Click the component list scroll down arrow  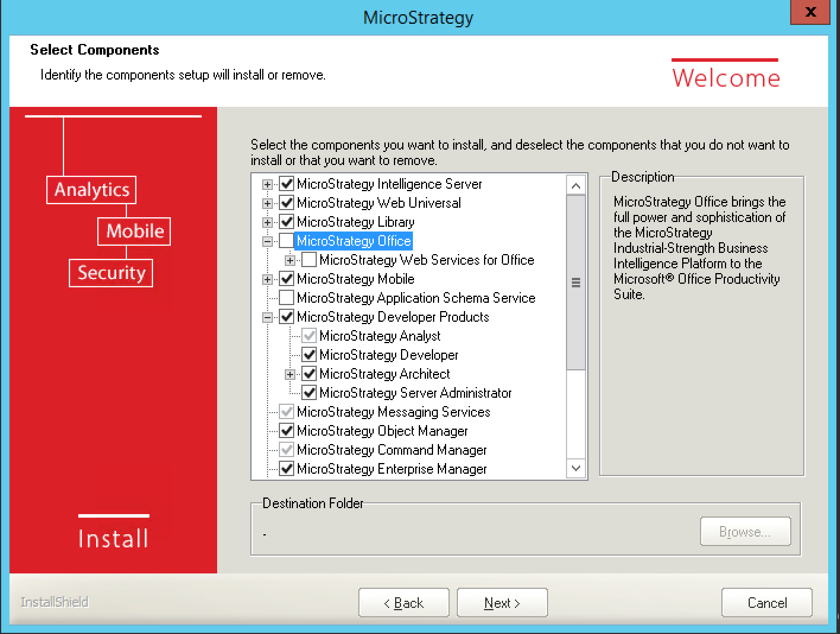click(575, 468)
